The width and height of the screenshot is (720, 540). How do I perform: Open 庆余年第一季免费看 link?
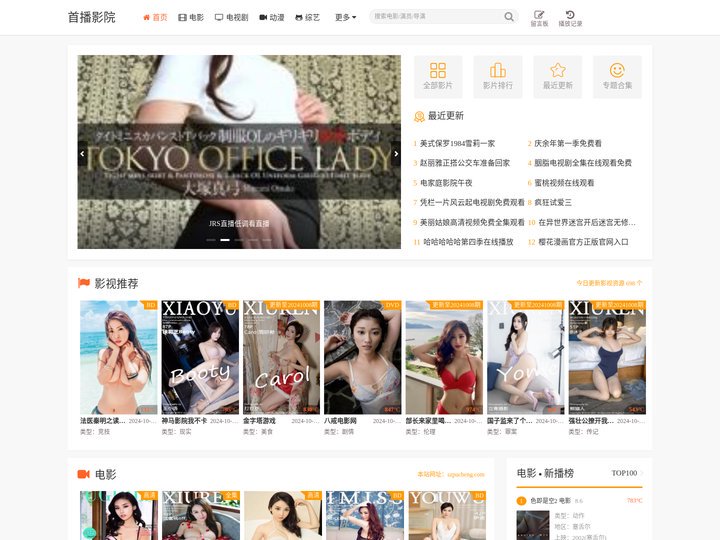pyautogui.click(x=568, y=143)
